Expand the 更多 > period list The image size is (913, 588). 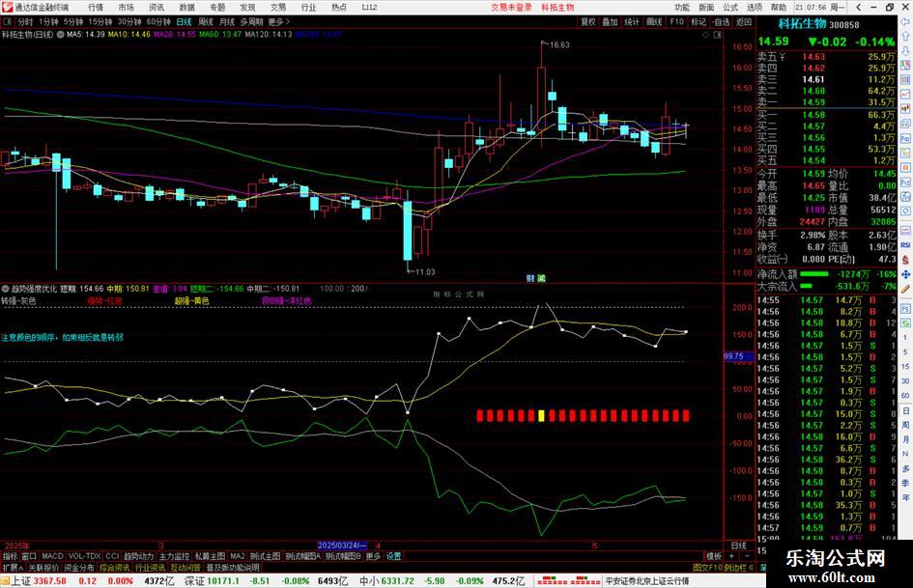[279, 21]
